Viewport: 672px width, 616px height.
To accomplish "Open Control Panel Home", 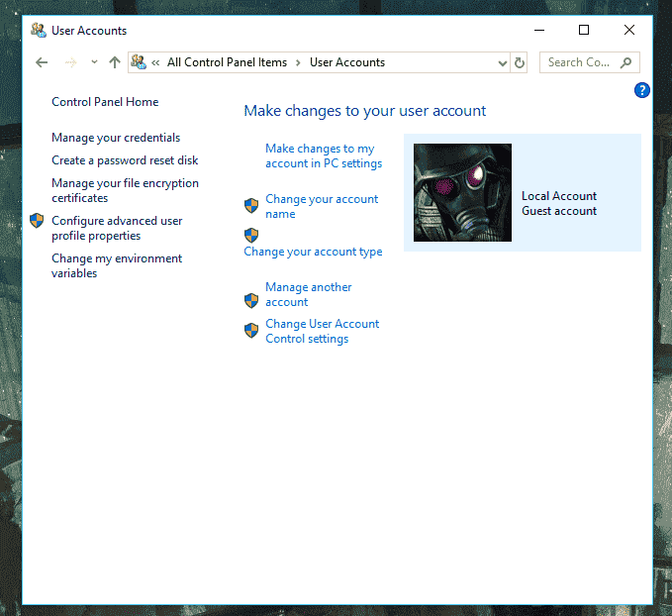I will (x=105, y=102).
